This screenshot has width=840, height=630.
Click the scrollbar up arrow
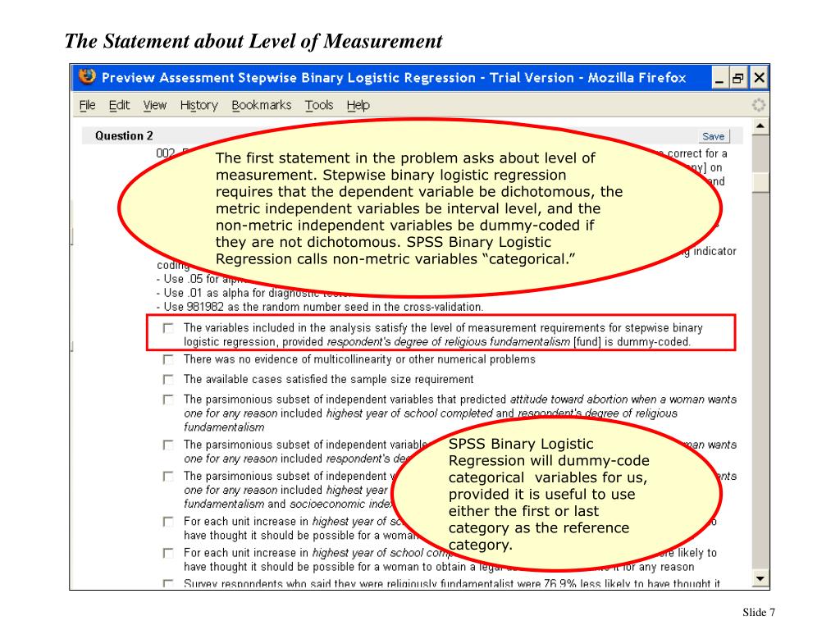760,126
